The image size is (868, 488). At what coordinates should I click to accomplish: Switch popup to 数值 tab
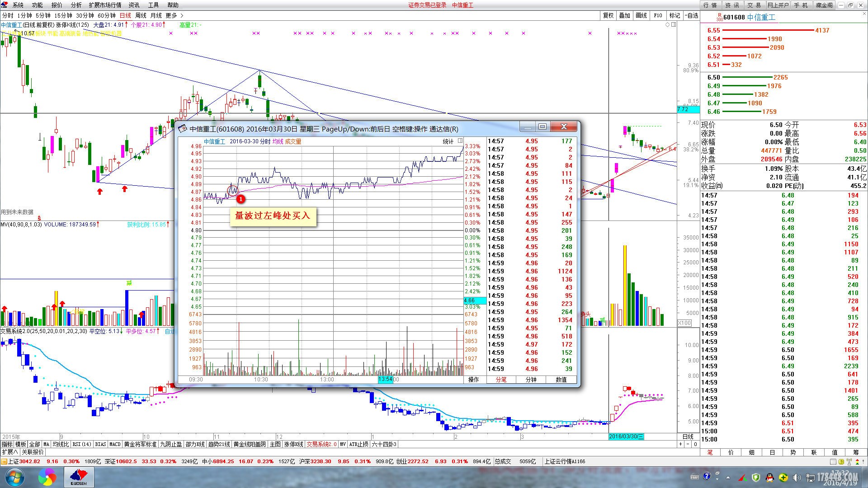pos(561,380)
